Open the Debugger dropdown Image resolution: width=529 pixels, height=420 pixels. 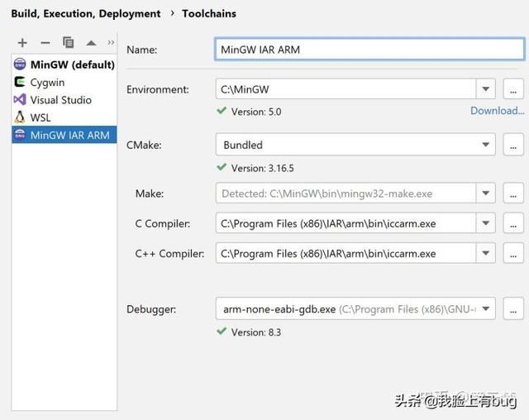pos(355,308)
